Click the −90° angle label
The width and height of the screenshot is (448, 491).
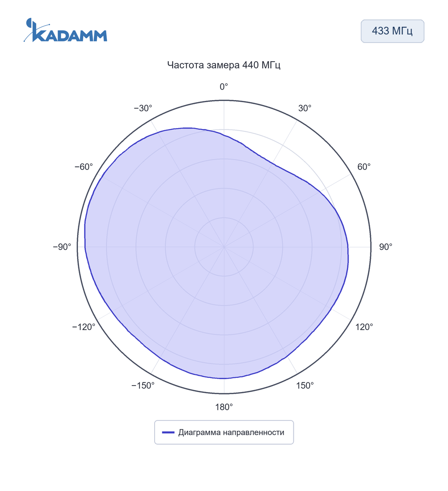(x=62, y=247)
